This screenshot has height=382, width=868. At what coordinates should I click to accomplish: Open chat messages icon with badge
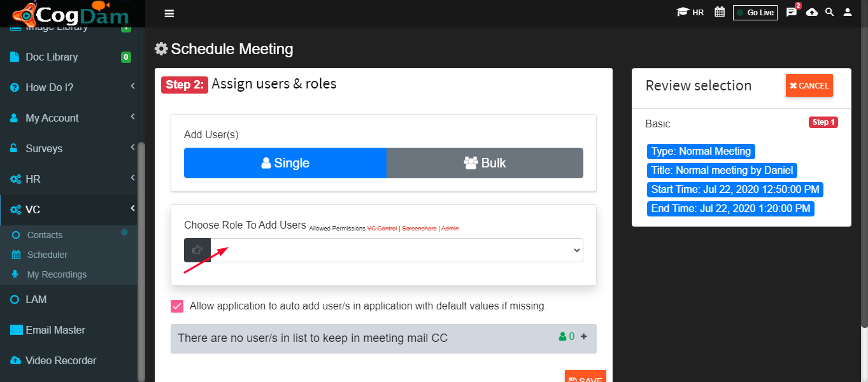(x=792, y=12)
